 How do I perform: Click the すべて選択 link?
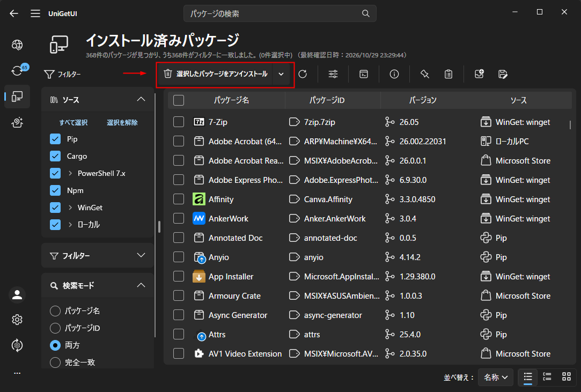point(73,123)
